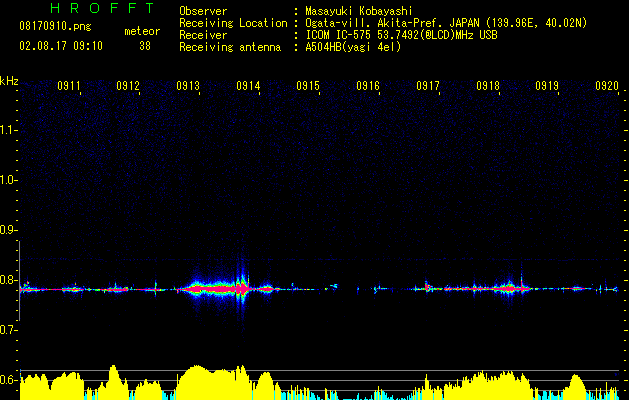Viewport: 629px width, 400px height.
Task: Click the location text Ogata-vill. Akita-Pref. JAPAN
Action: coord(392,23)
